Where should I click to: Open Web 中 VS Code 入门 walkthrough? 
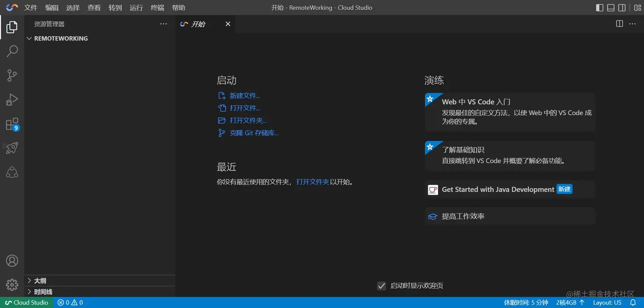click(x=510, y=112)
